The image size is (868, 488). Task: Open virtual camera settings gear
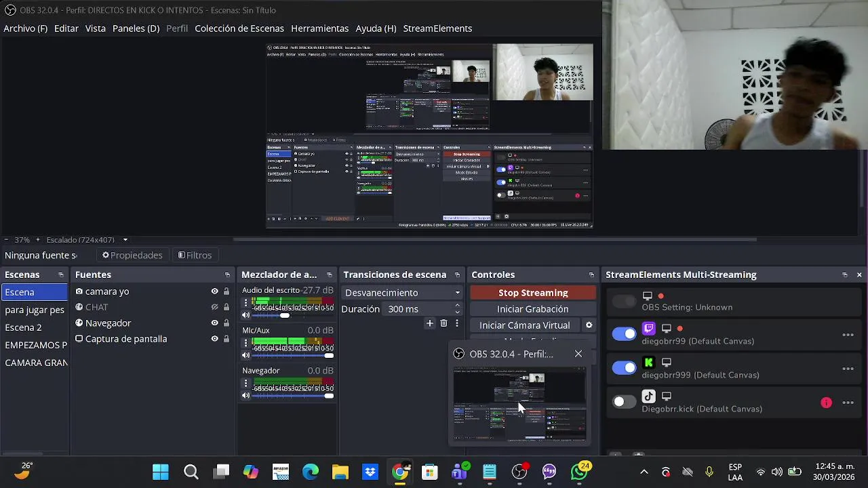tap(589, 325)
